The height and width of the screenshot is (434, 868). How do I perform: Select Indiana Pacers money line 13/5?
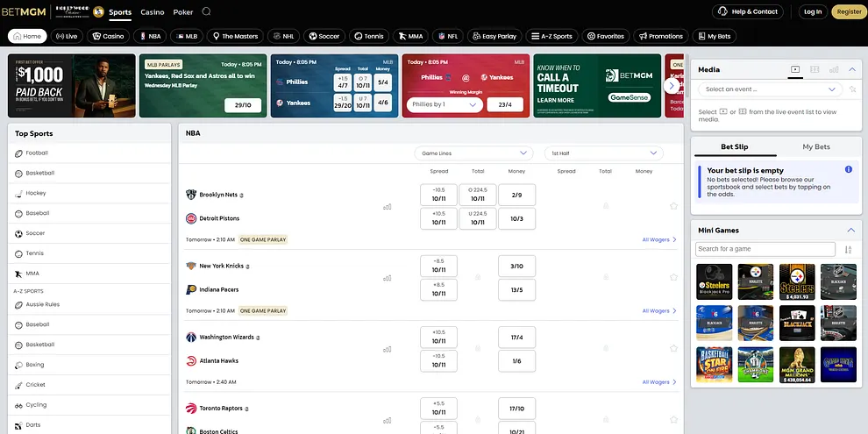(x=516, y=289)
